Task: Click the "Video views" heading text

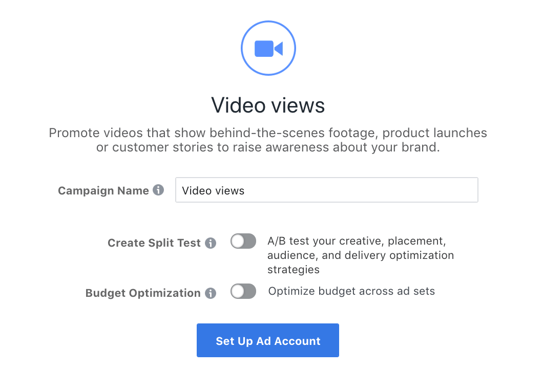Action: 268,105
